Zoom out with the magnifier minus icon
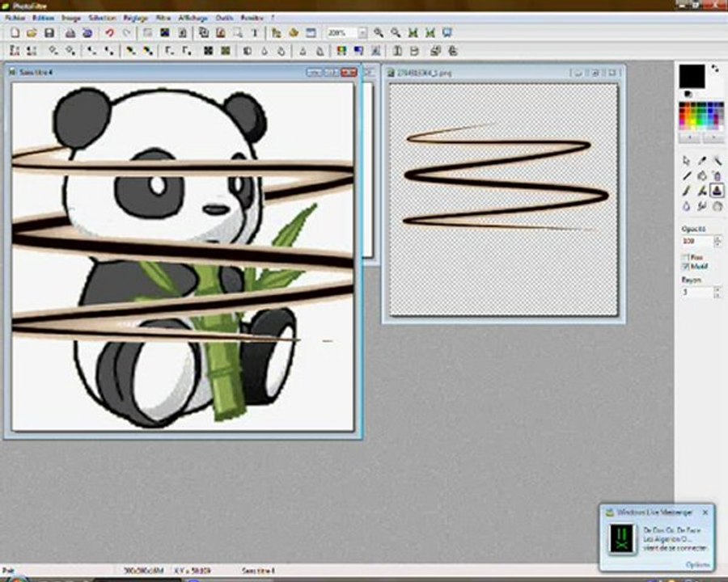The width and height of the screenshot is (728, 582). click(x=396, y=33)
